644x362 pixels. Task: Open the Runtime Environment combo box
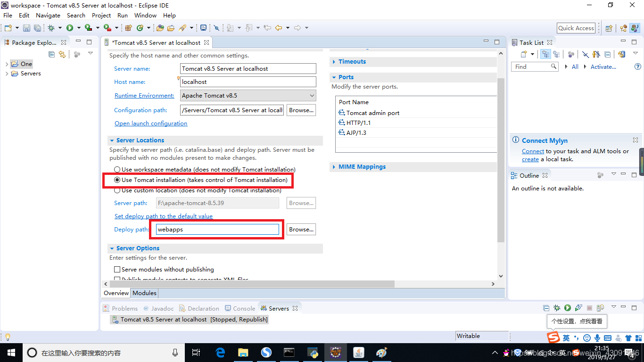(x=248, y=95)
